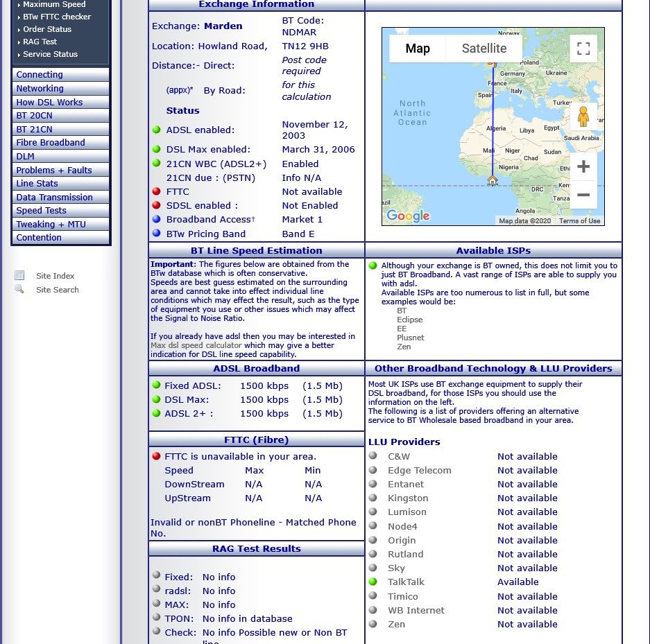This screenshot has height=644, width=650.
Task: Expand the Problems + Faults section
Action: point(54,171)
